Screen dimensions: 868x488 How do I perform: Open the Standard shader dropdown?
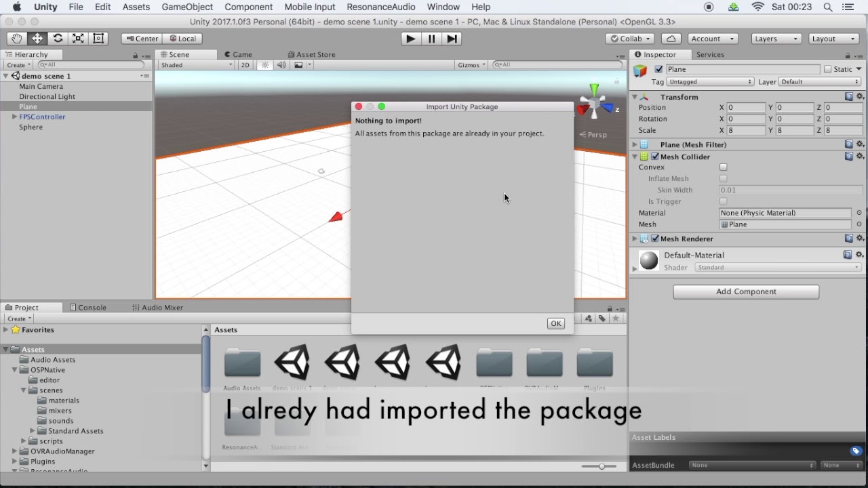point(778,268)
